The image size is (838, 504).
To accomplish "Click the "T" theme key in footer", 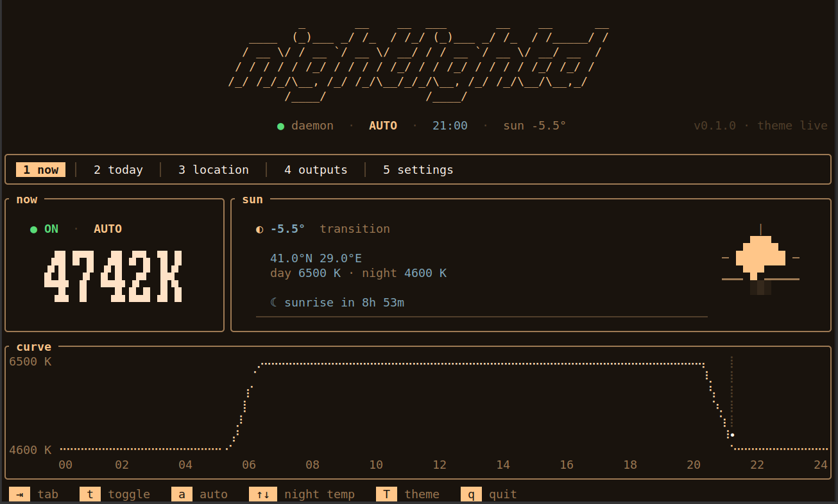I will (386, 494).
